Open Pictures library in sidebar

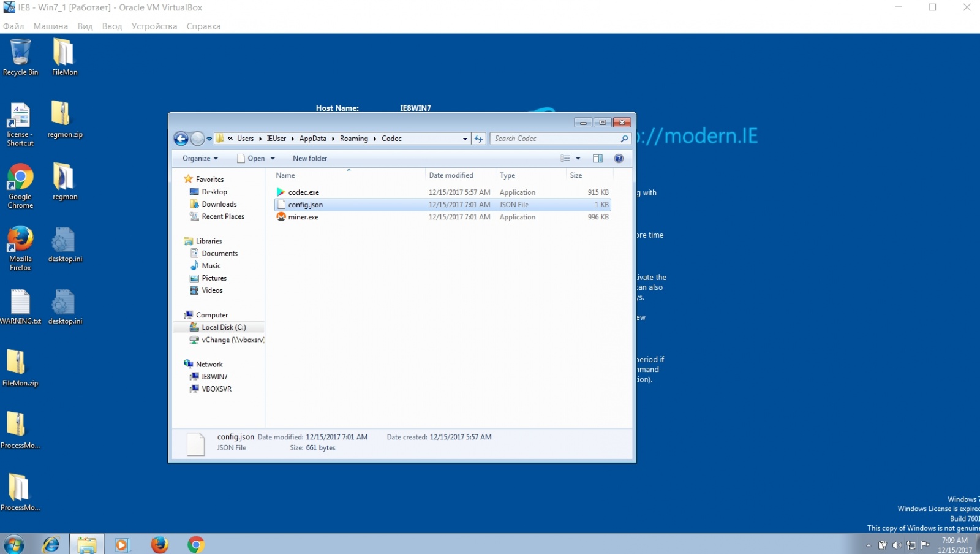point(214,278)
